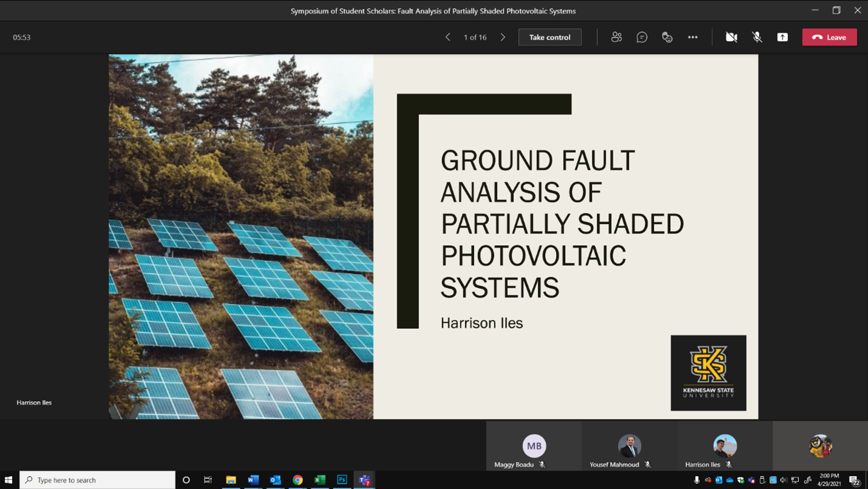Open the system volume control
Image resolution: width=868 pixels, height=489 pixels.
point(784,480)
